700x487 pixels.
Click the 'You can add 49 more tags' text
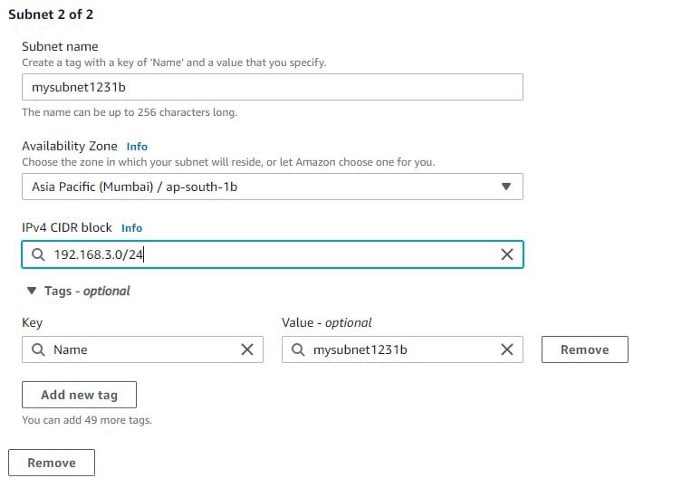tap(87, 420)
